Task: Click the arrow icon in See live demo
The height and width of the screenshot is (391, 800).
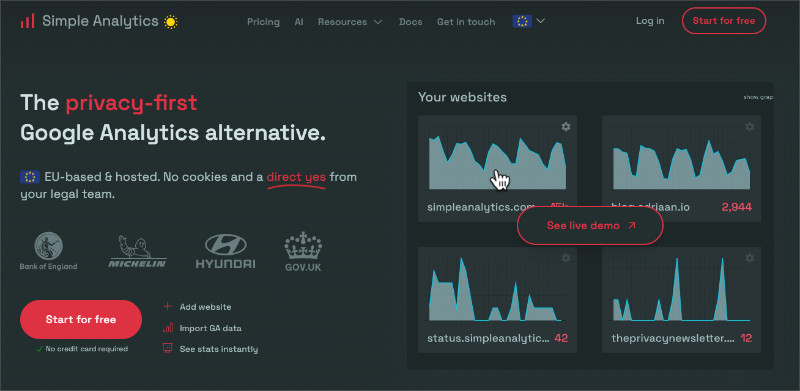Action: [x=632, y=225]
